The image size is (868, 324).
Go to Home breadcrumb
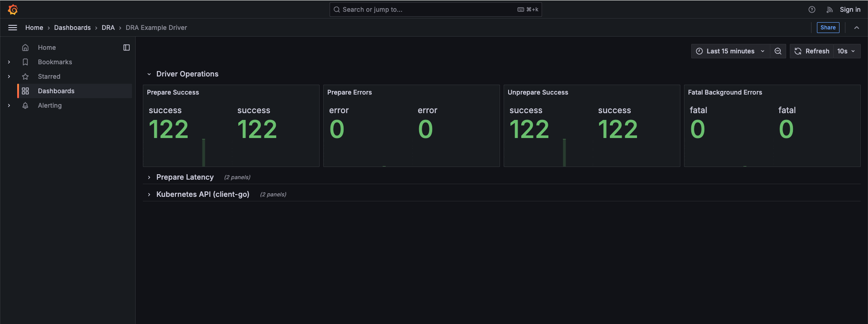(34, 28)
